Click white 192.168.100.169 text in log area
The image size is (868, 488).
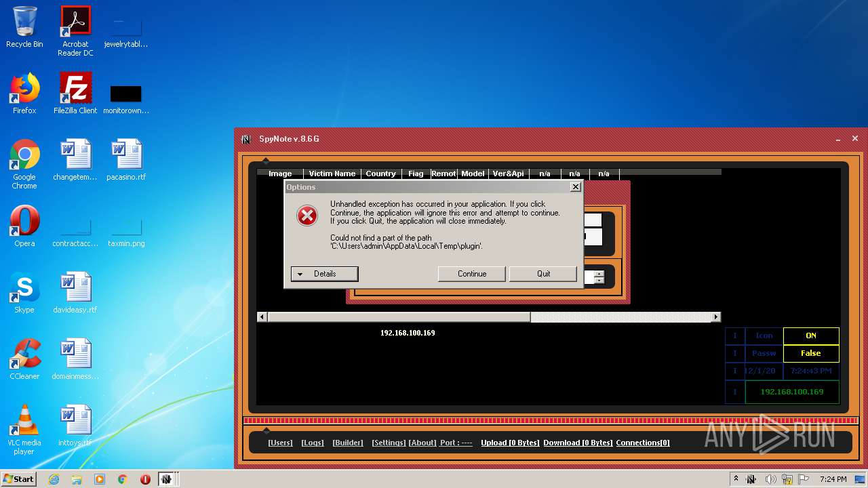(408, 333)
